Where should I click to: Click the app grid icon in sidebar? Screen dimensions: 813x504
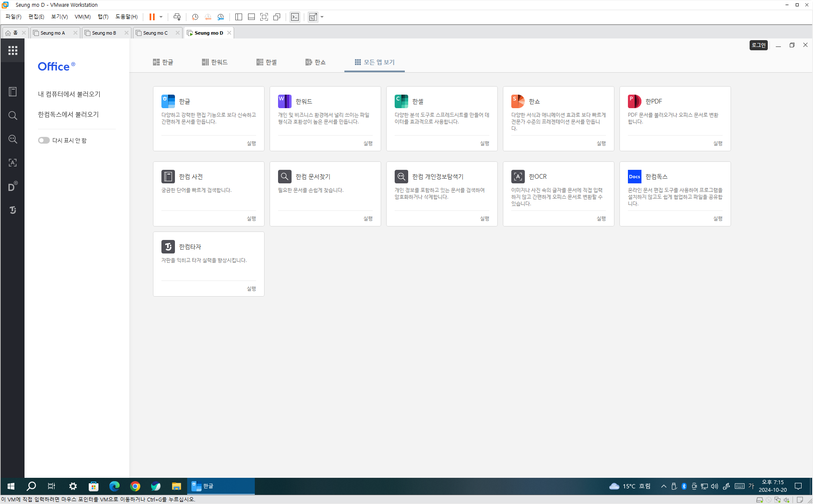pyautogui.click(x=13, y=51)
